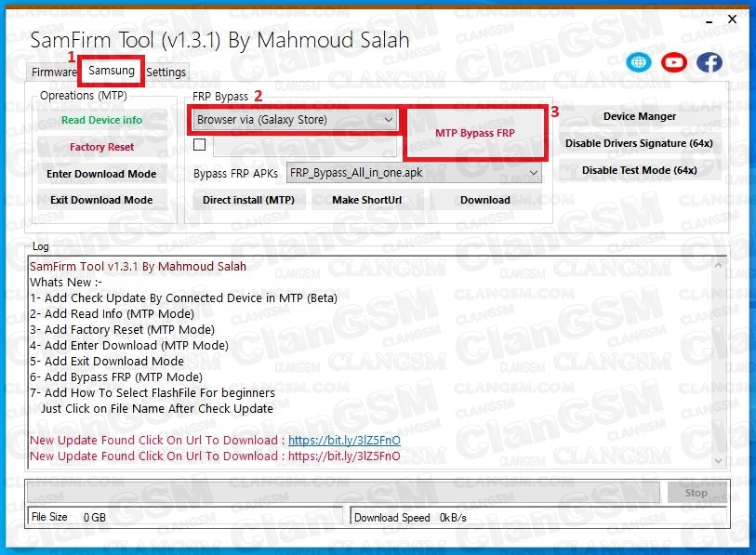Click Disable Drivers Signature (64x)
The width and height of the screenshot is (756, 555).
(640, 143)
